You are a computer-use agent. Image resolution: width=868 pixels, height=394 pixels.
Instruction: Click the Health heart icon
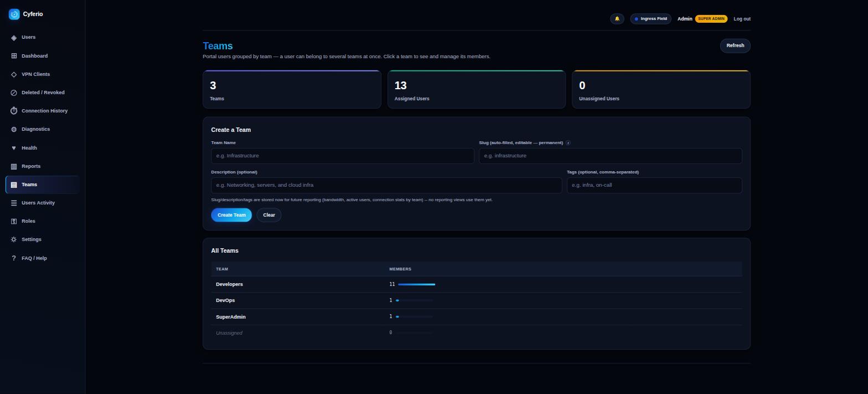pos(14,148)
